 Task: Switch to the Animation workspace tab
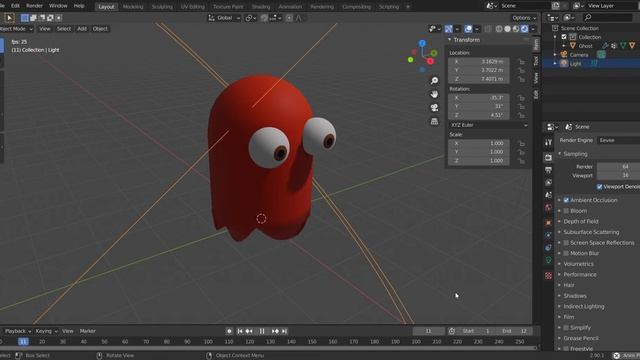[x=290, y=7]
